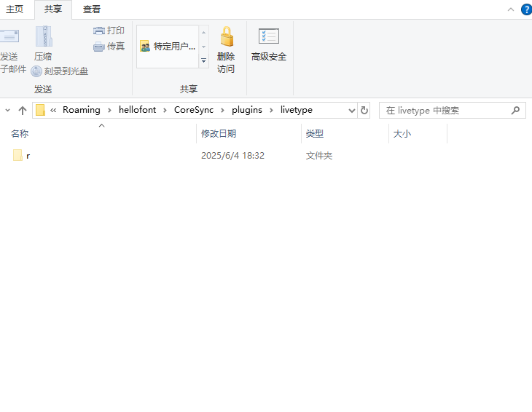This screenshot has height=412, width=532.
Task: Open the 主页 ribbon tab
Action: (15, 9)
